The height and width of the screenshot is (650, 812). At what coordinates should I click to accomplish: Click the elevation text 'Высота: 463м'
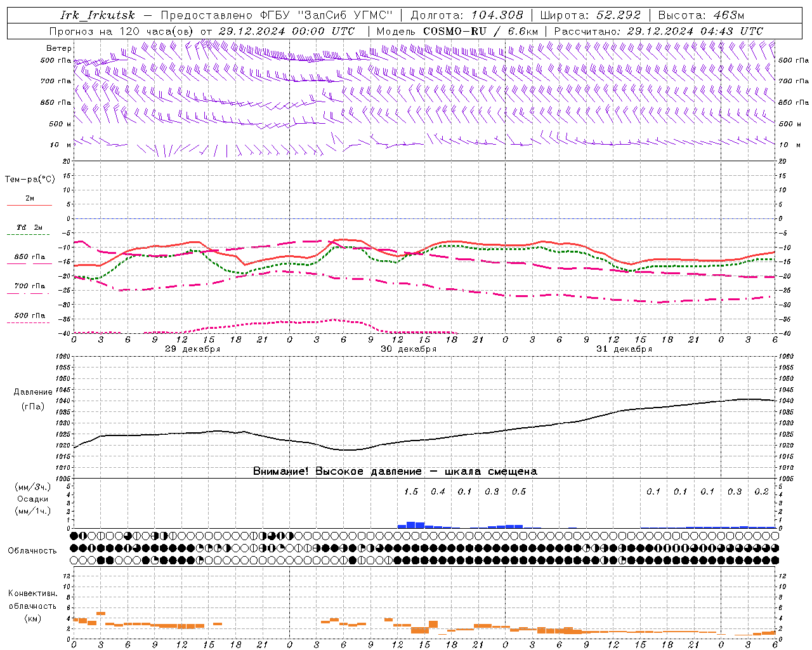701,15
